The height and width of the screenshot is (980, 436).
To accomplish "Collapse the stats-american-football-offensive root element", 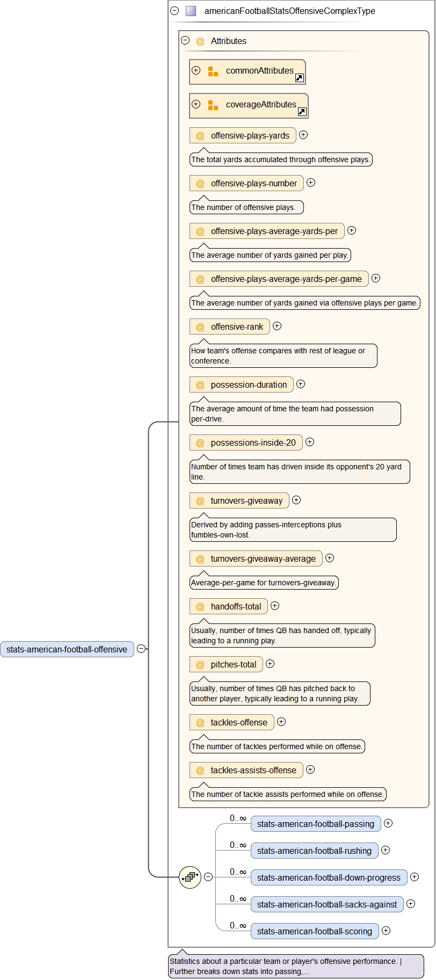I will (141, 649).
